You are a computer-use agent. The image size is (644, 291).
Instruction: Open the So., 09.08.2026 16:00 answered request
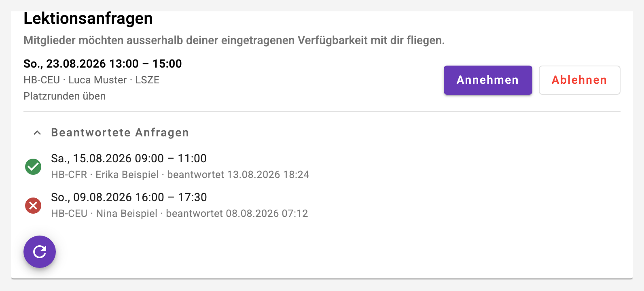(129, 197)
